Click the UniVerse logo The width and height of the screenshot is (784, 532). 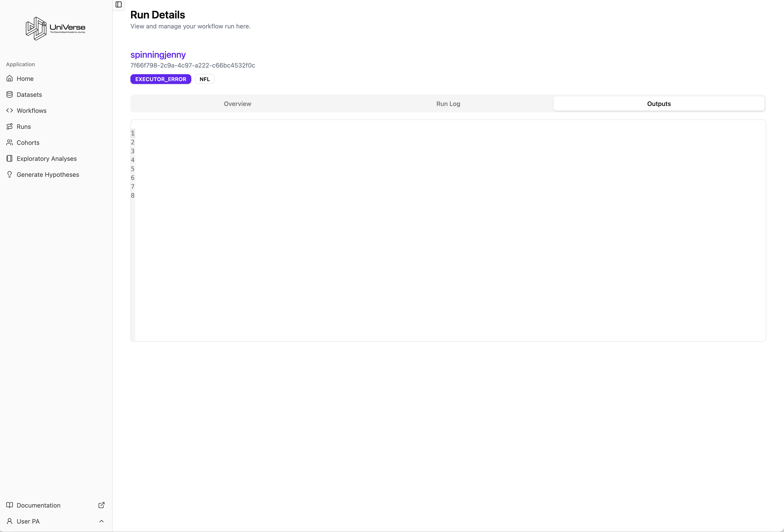[56, 29]
